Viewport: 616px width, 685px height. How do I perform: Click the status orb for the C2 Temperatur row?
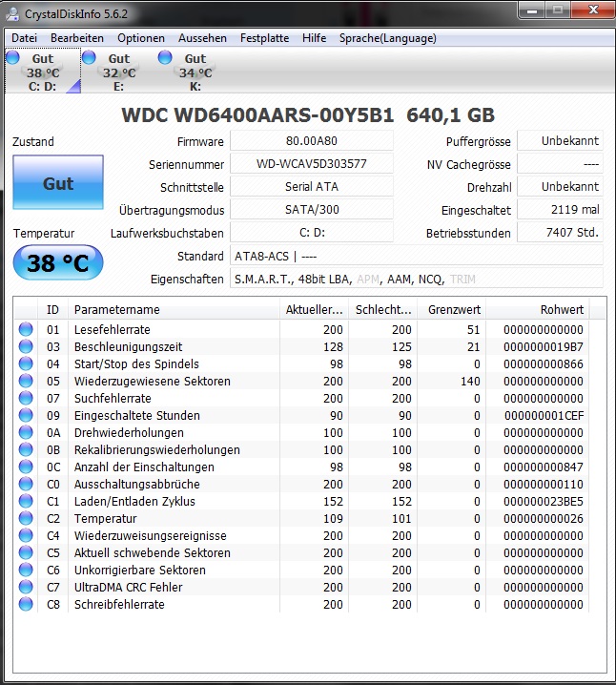(x=26, y=518)
